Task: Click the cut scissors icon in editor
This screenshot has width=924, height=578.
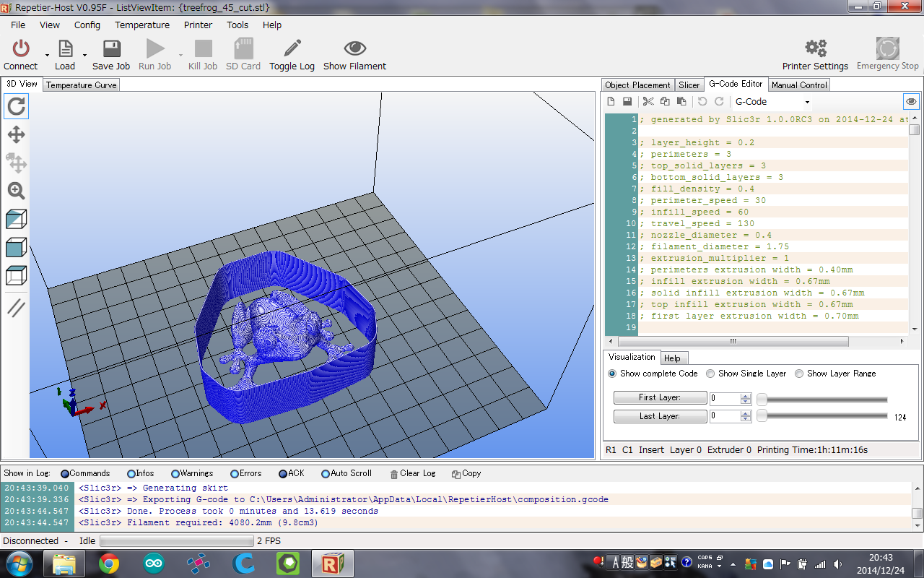Action: click(648, 102)
